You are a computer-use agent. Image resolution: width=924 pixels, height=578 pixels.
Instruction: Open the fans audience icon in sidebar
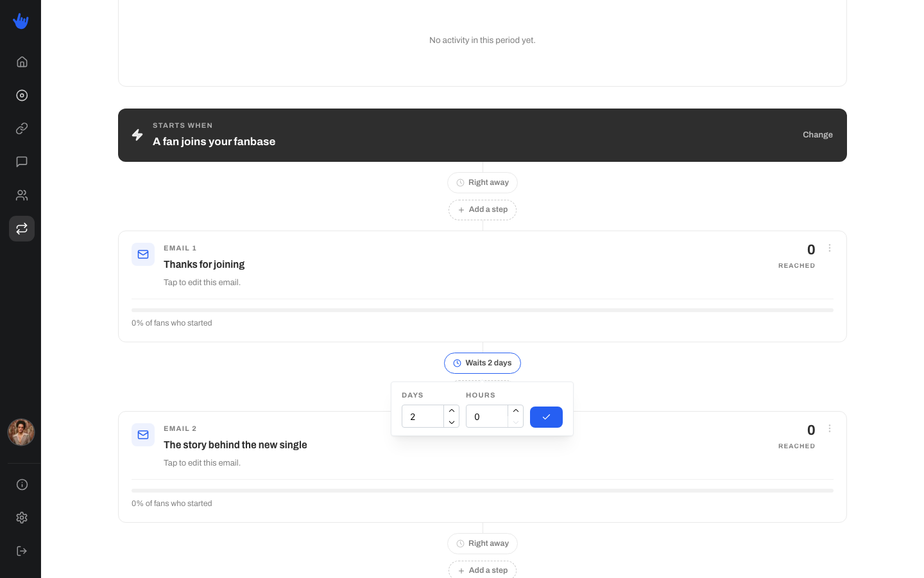point(22,195)
